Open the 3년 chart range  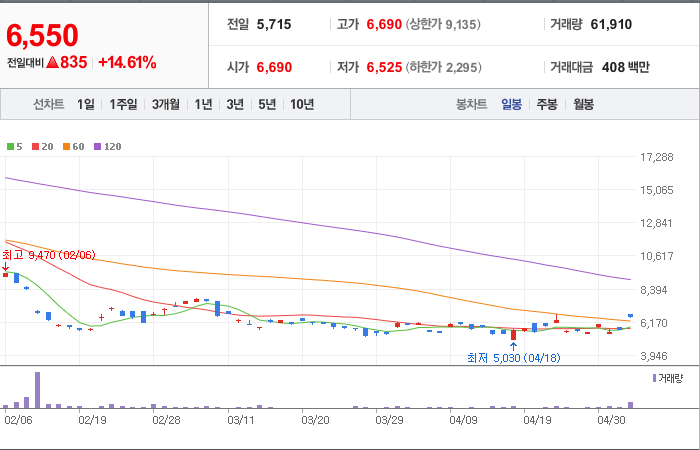coord(235,104)
